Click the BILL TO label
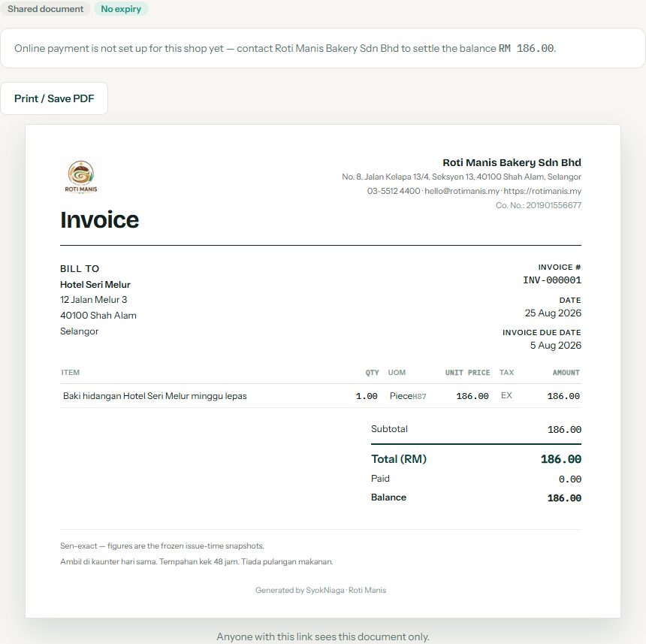 coord(80,268)
